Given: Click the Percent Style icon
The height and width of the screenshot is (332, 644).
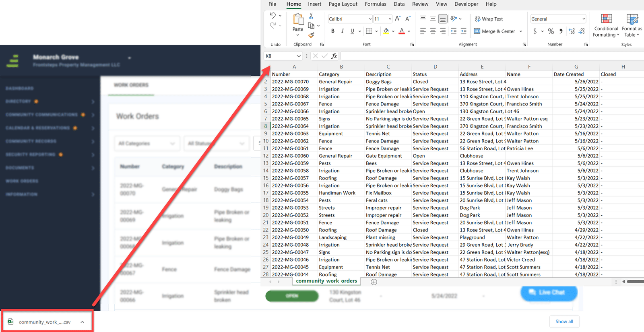Looking at the screenshot, I should tap(551, 31).
